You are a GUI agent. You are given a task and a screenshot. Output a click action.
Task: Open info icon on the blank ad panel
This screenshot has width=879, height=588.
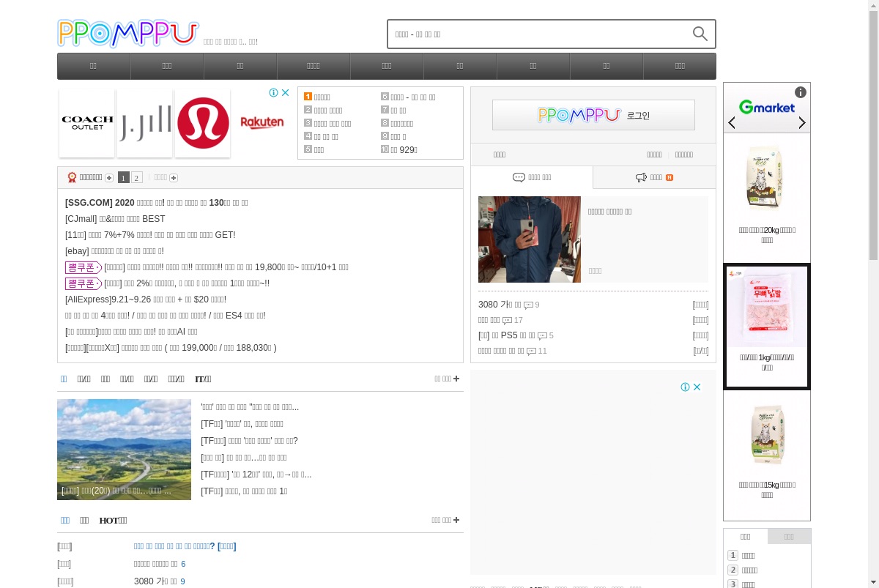[685, 387]
